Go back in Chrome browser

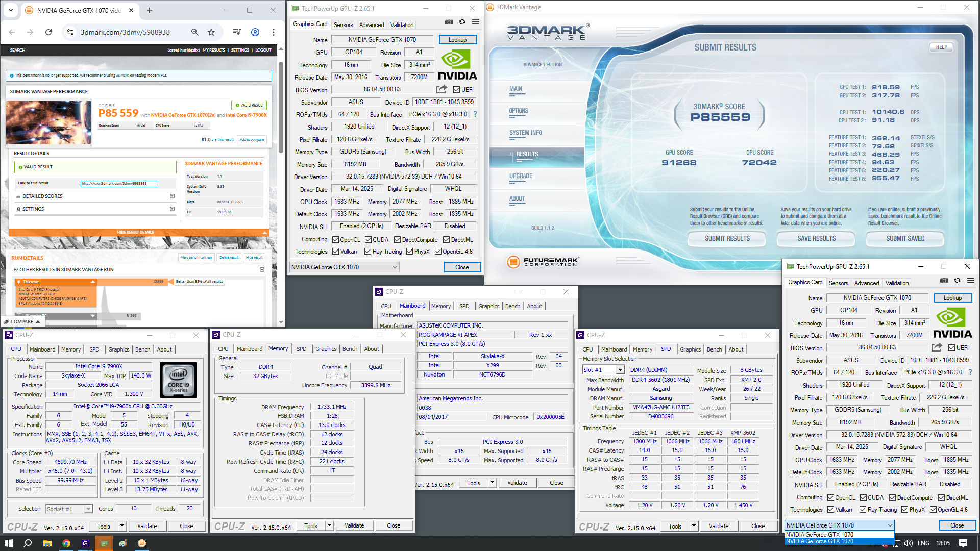[12, 32]
